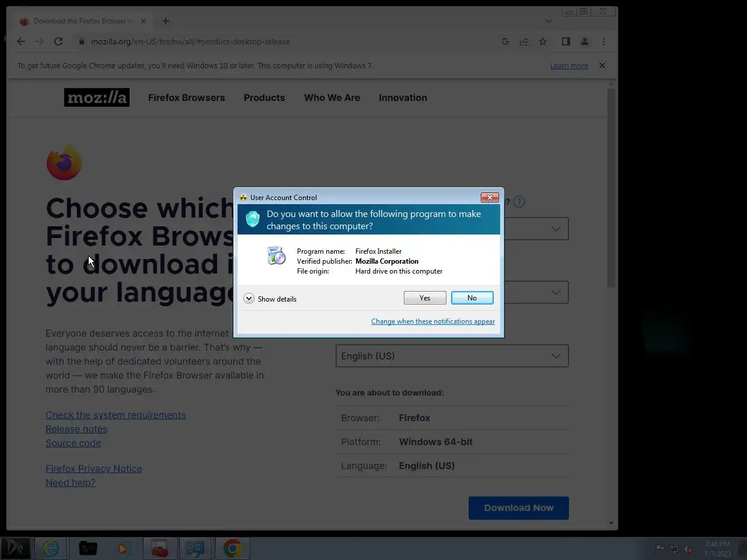Image resolution: width=747 pixels, height=560 pixels.
Task: Expand Show details in UAC dialog
Action: [270, 299]
